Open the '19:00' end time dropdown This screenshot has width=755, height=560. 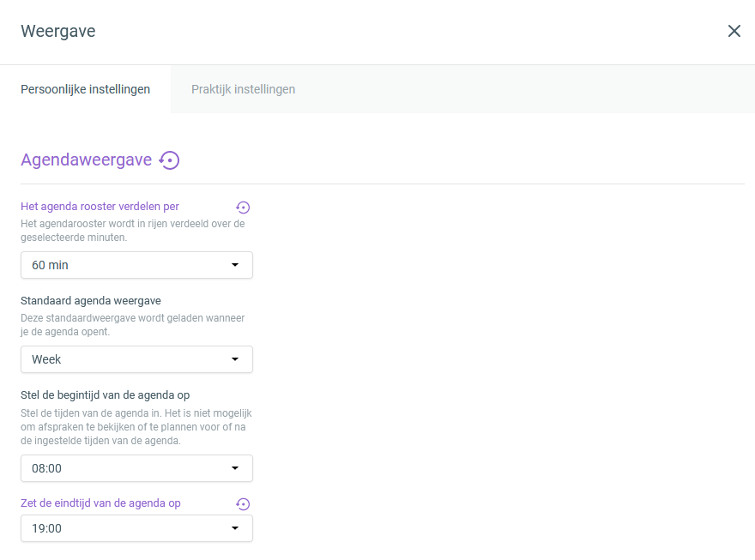pyautogui.click(x=136, y=528)
